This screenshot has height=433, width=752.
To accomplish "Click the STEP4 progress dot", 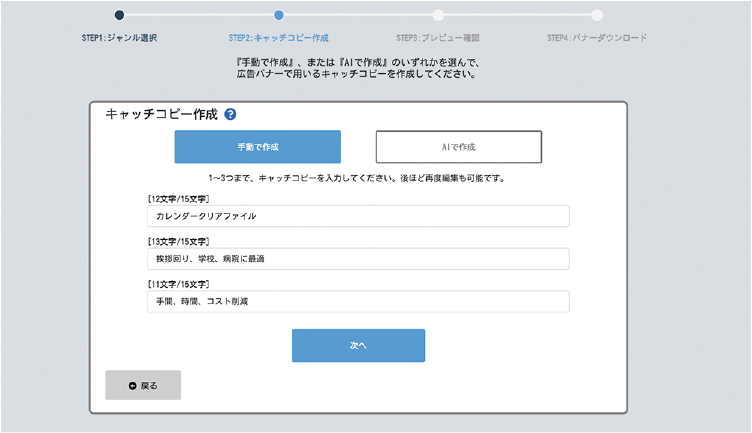I will tap(597, 15).
